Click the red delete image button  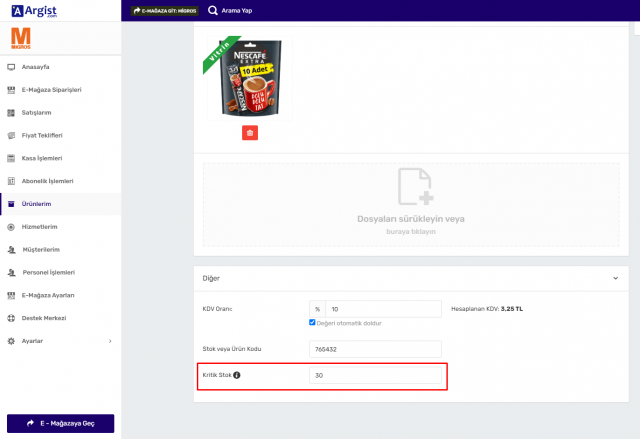(250, 133)
